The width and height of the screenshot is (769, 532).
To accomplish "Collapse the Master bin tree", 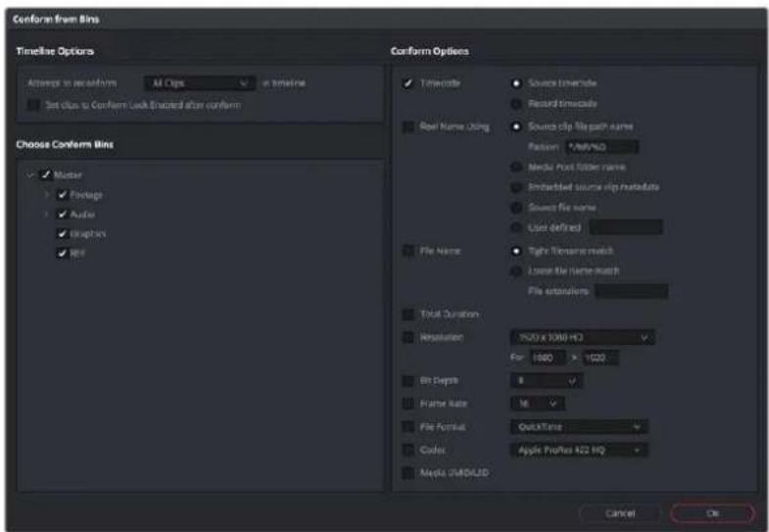I will click(x=30, y=175).
